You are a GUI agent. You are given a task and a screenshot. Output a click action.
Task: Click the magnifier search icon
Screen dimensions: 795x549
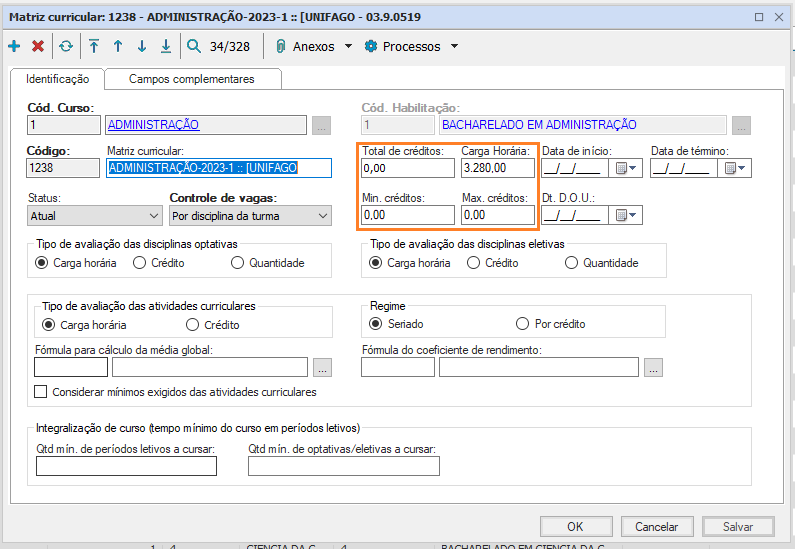tap(194, 46)
